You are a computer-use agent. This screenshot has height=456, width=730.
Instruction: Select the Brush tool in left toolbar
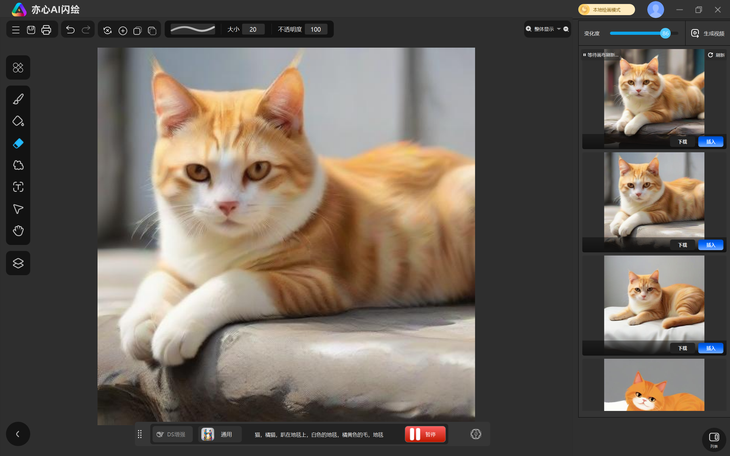click(x=18, y=99)
